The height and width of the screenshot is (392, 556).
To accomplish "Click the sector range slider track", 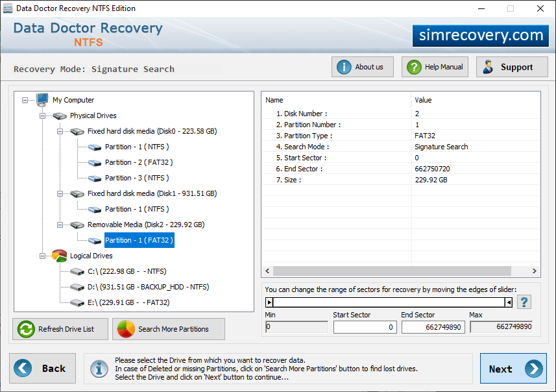I will 389,302.
